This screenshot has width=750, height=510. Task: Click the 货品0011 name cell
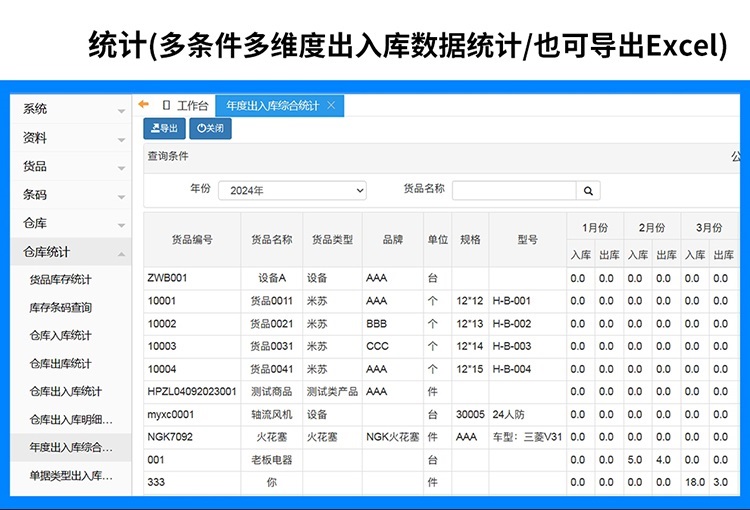(x=272, y=301)
